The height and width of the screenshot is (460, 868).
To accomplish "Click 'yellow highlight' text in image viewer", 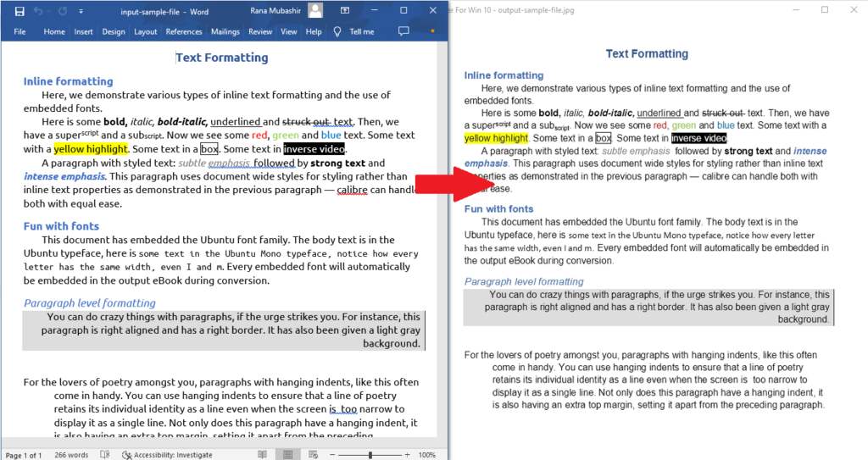I will 497,138.
